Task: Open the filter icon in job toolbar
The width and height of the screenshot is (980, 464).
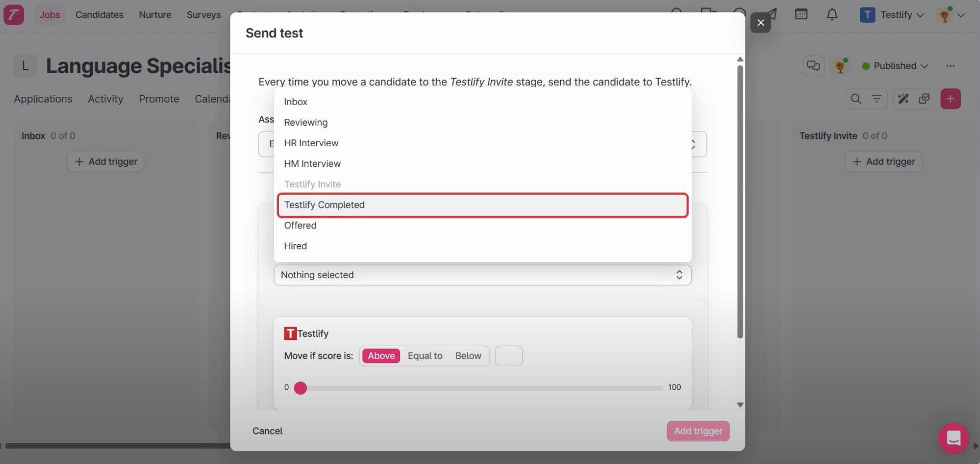Action: tap(877, 99)
